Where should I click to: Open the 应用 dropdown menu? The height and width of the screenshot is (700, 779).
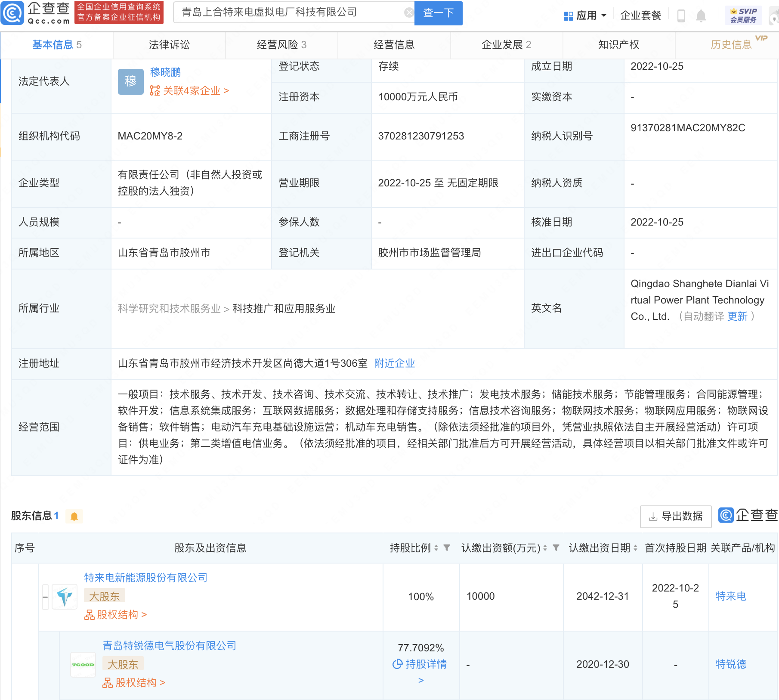tap(591, 15)
